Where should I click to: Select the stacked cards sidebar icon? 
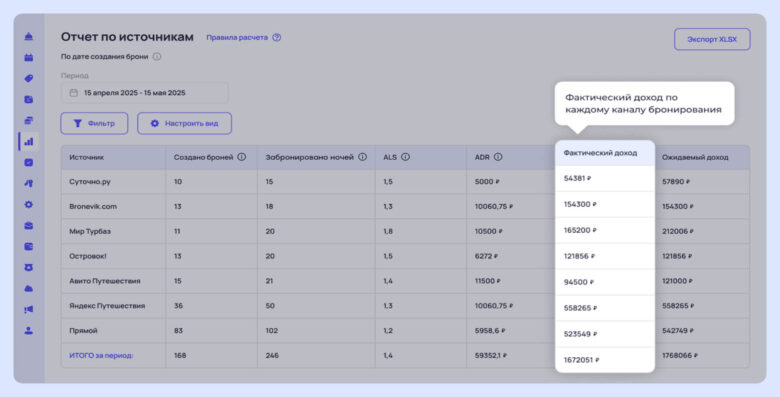coord(29,120)
